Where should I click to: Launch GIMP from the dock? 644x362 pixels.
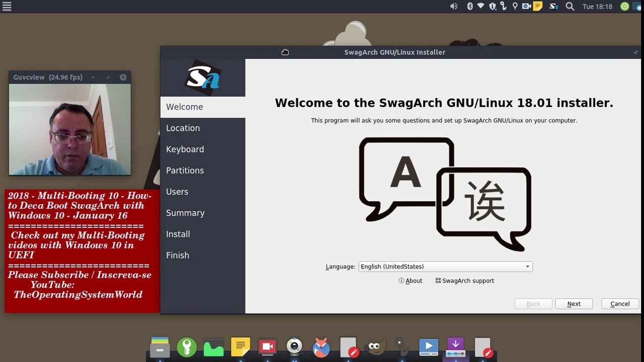click(x=374, y=346)
